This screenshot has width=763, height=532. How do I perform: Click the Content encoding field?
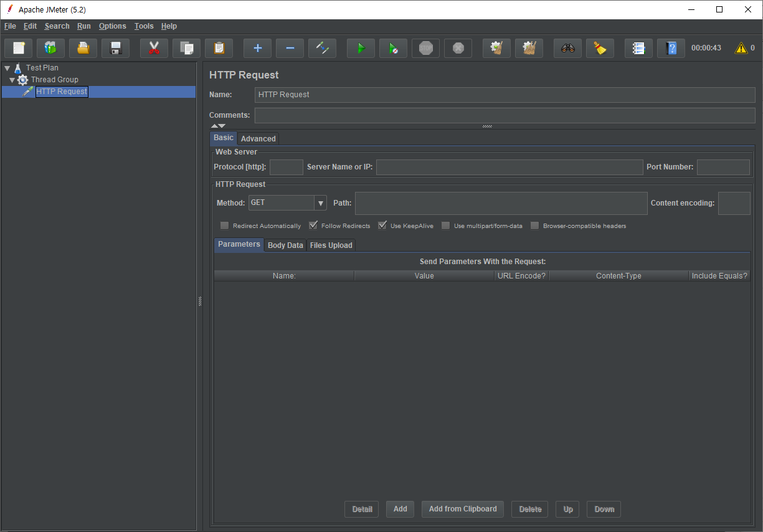(x=734, y=203)
